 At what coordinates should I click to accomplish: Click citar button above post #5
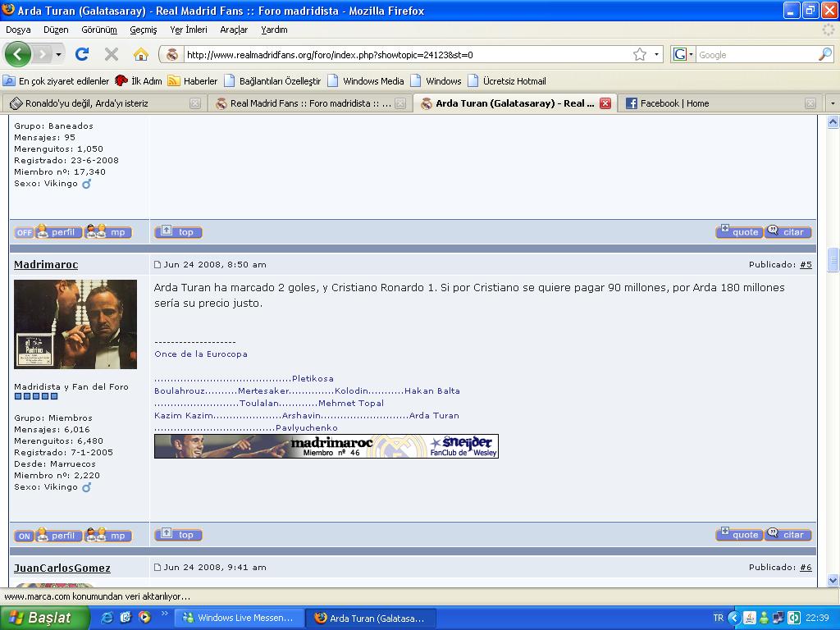pyautogui.click(x=788, y=231)
